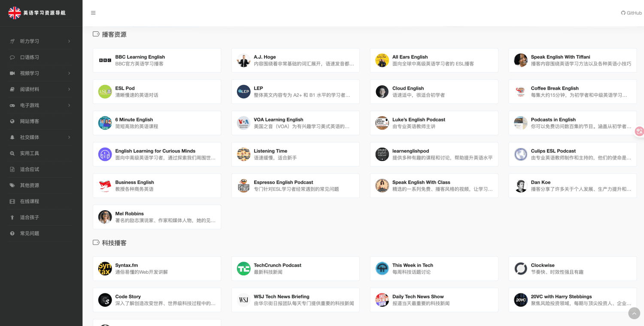
Task: Click the LEP podcast round icon
Action: coord(243,92)
